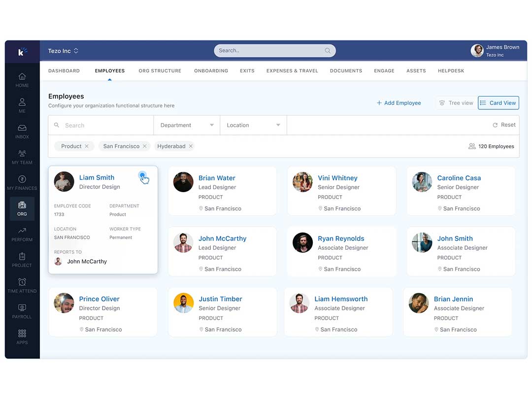Open Vini Whitney's profile link
Screen dimensions: 532x399
[337, 178]
